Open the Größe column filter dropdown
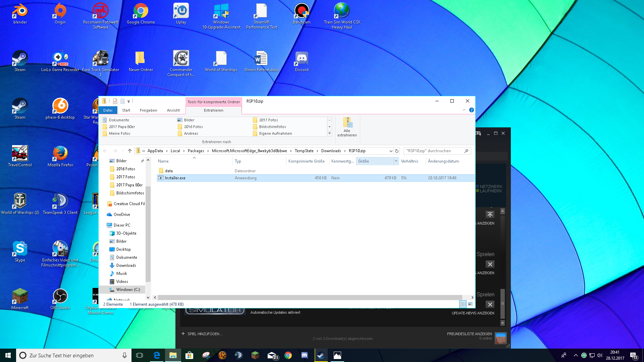This screenshot has height=362, width=644. click(396, 161)
